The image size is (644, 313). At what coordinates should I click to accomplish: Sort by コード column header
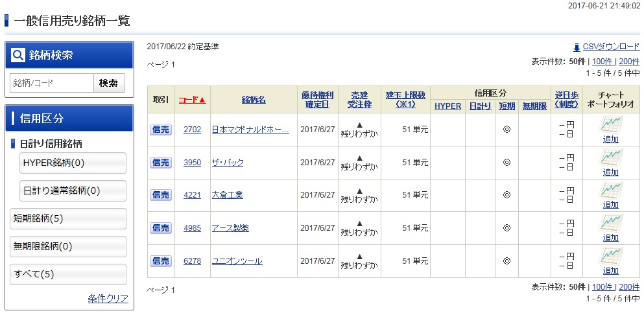coord(192,100)
